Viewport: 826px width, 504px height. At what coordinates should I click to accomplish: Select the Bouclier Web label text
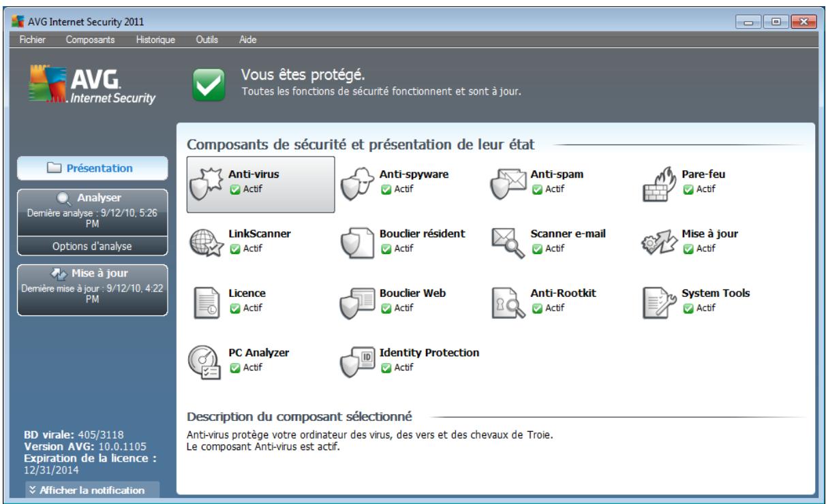point(413,294)
